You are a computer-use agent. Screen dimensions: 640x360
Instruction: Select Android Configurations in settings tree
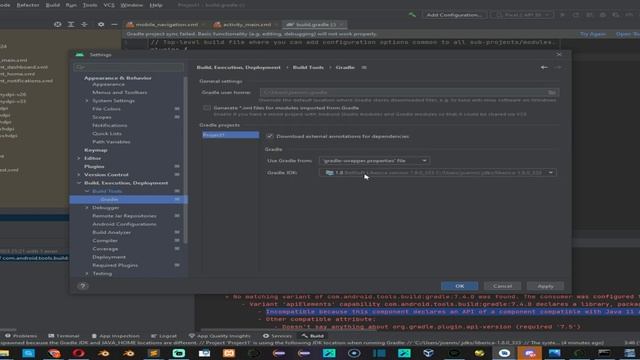[x=124, y=224]
